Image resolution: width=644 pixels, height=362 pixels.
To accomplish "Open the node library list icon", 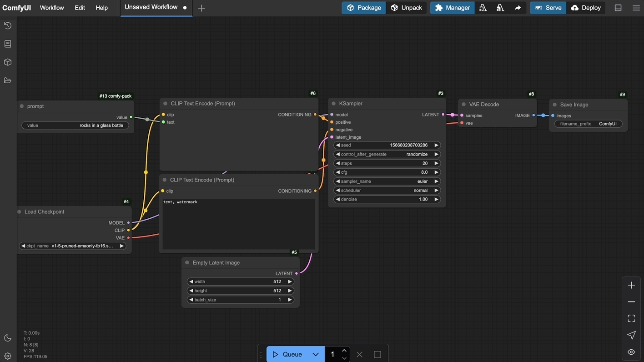I will pyautogui.click(x=8, y=44).
